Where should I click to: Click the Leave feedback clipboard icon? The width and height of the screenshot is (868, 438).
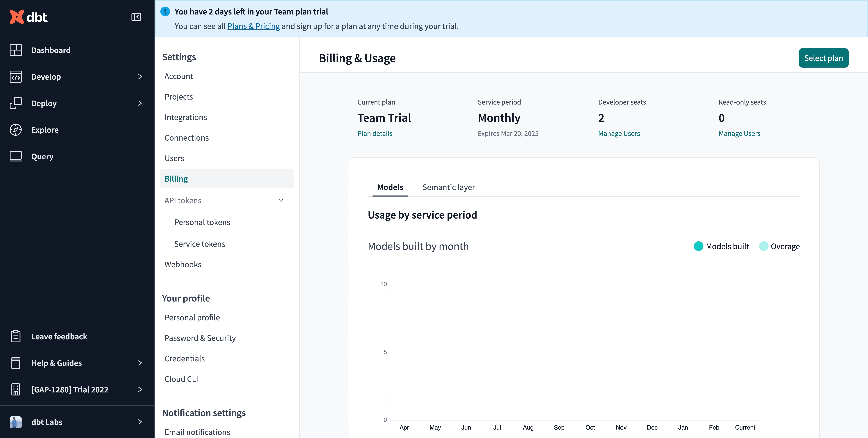click(x=16, y=336)
